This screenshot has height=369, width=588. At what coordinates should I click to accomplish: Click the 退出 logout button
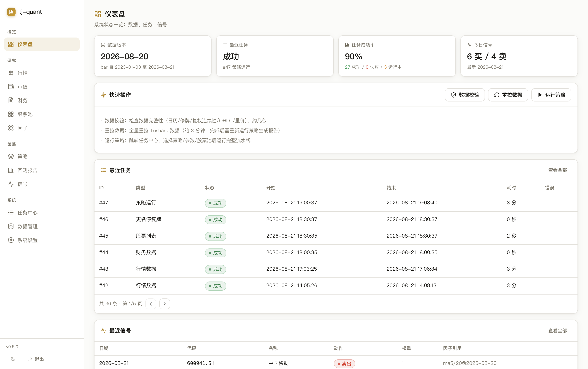pyautogui.click(x=36, y=359)
